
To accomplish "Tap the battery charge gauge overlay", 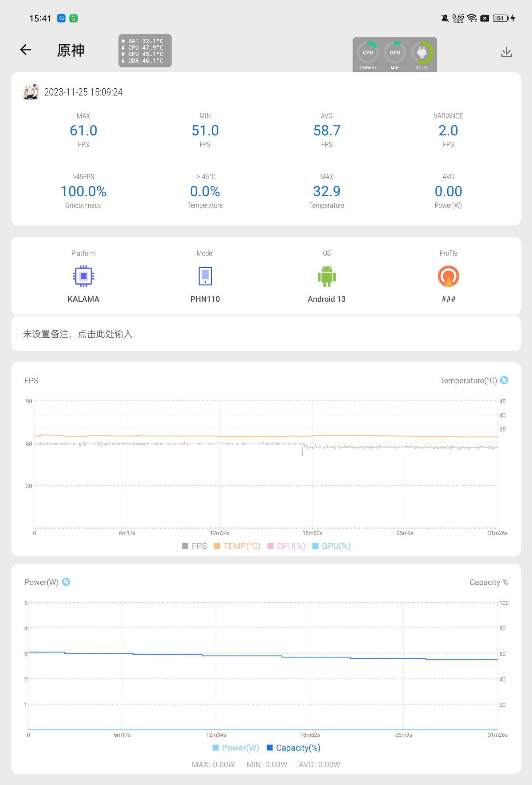I will point(422,55).
